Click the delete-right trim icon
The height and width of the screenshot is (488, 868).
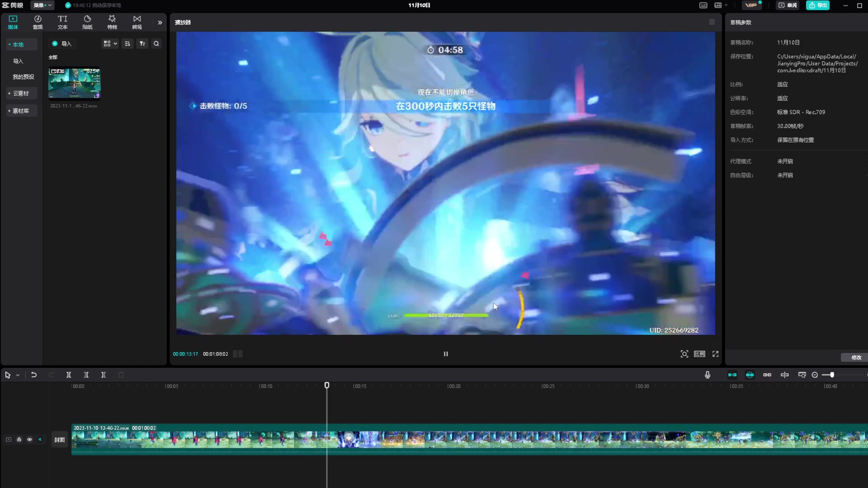pyautogui.click(x=104, y=375)
